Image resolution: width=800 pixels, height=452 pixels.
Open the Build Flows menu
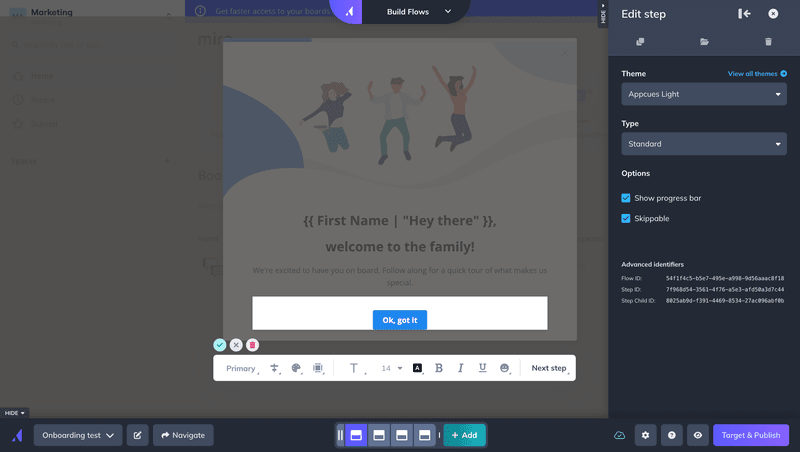pos(419,12)
